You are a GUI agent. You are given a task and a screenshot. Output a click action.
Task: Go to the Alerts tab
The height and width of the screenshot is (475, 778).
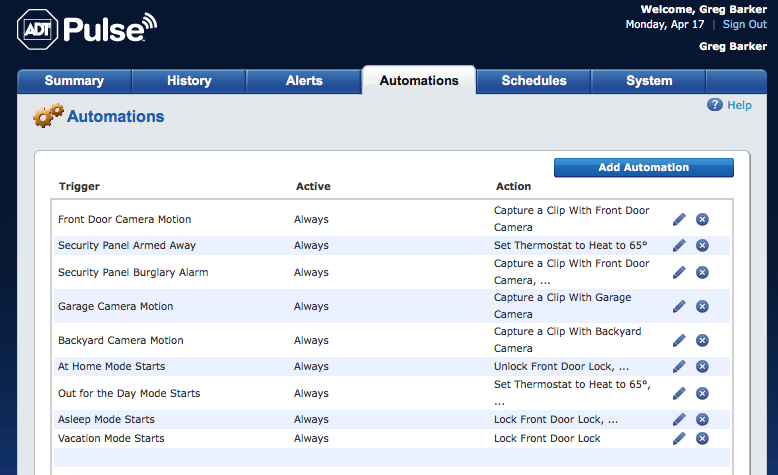coord(303,81)
